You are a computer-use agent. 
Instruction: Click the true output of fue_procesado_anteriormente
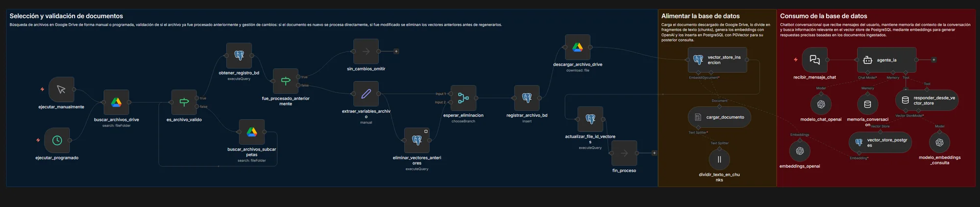[x=298, y=77]
